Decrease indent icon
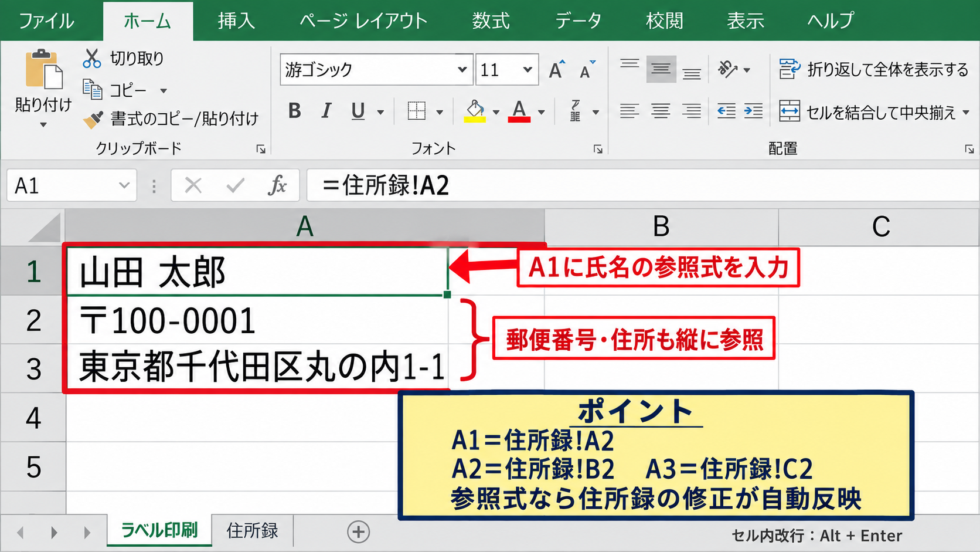The height and width of the screenshot is (552, 980). coord(726,111)
